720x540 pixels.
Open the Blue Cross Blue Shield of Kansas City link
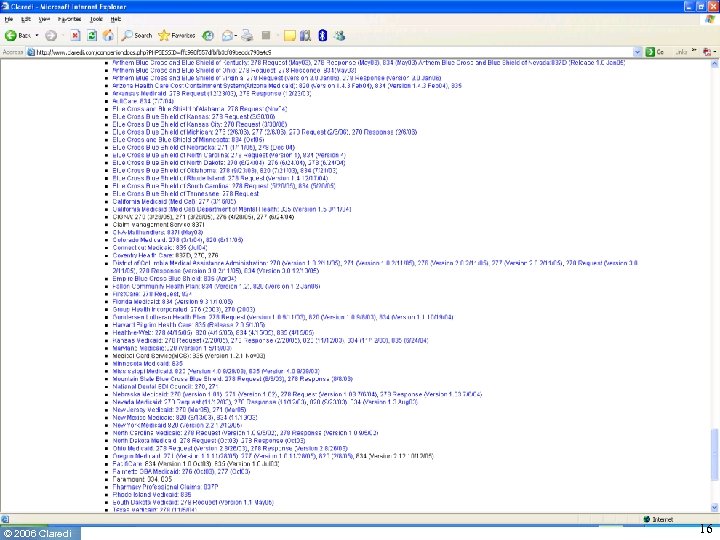point(200,124)
